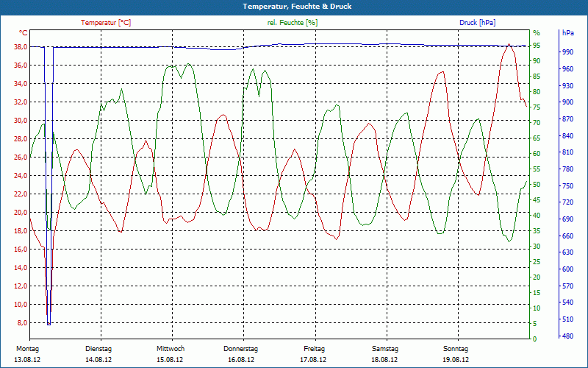588x368 pixels.
Task: Select the "Samstag" day label
Action: (385, 349)
